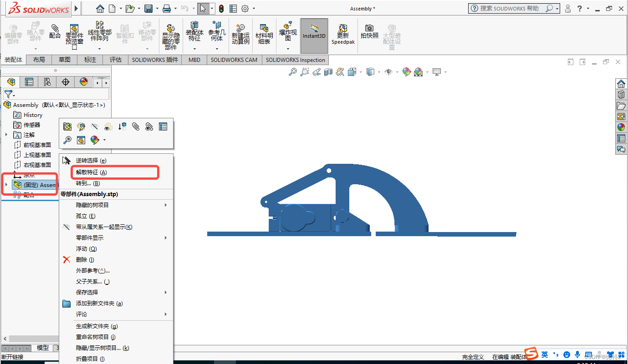Toggle Sogou IME 英 language mode

[x=545, y=354]
